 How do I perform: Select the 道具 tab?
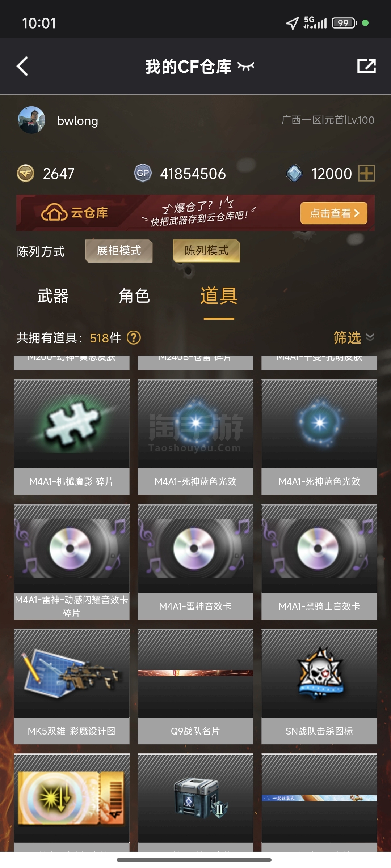pyautogui.click(x=219, y=296)
